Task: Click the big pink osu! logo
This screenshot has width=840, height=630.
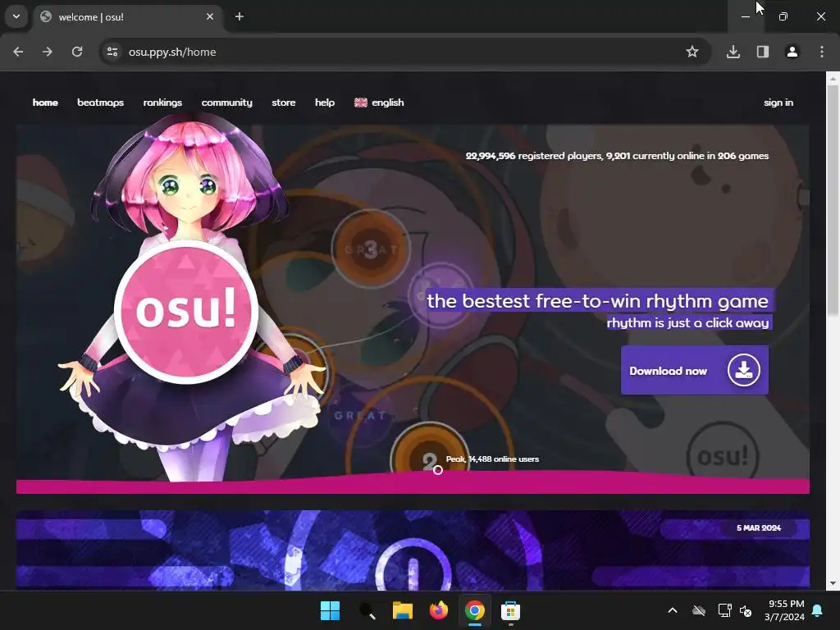Action: (x=186, y=311)
